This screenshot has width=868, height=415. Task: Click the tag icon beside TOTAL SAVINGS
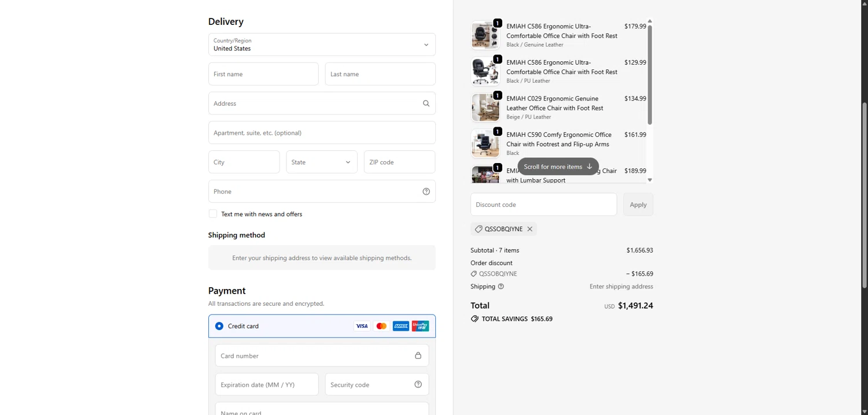click(x=475, y=318)
